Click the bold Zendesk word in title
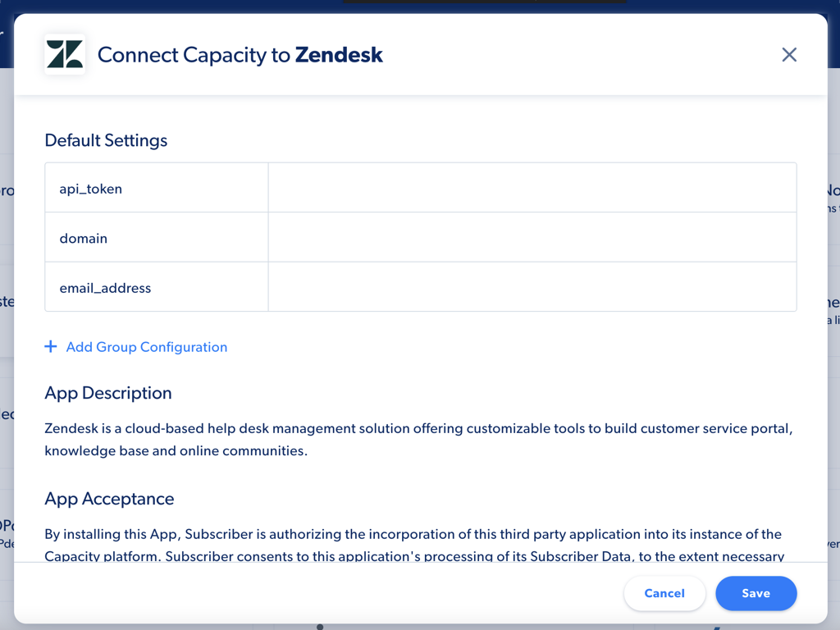The width and height of the screenshot is (840, 630). pos(339,55)
